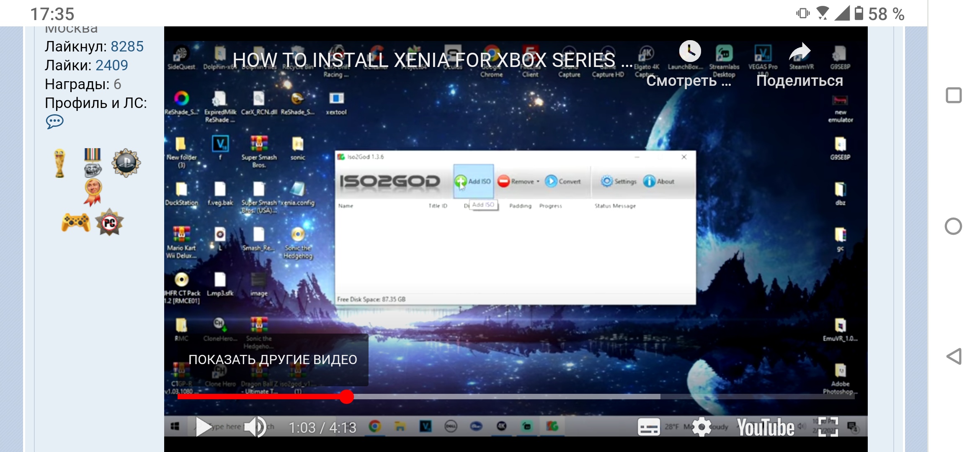Open video on YouTube logo

766,427
